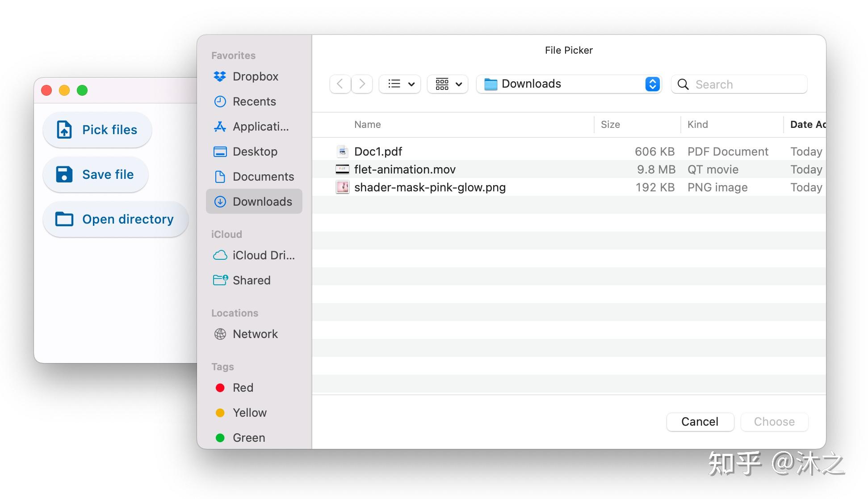Click the Open directory button

point(116,219)
